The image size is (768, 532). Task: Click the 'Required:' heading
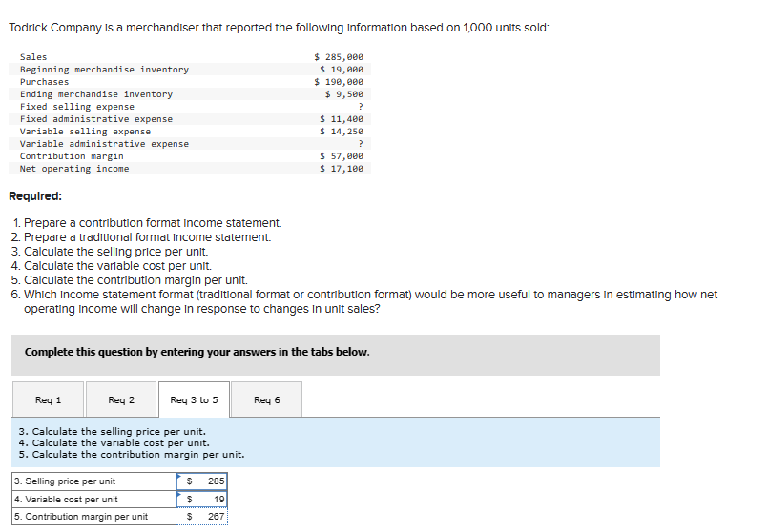pos(35,196)
